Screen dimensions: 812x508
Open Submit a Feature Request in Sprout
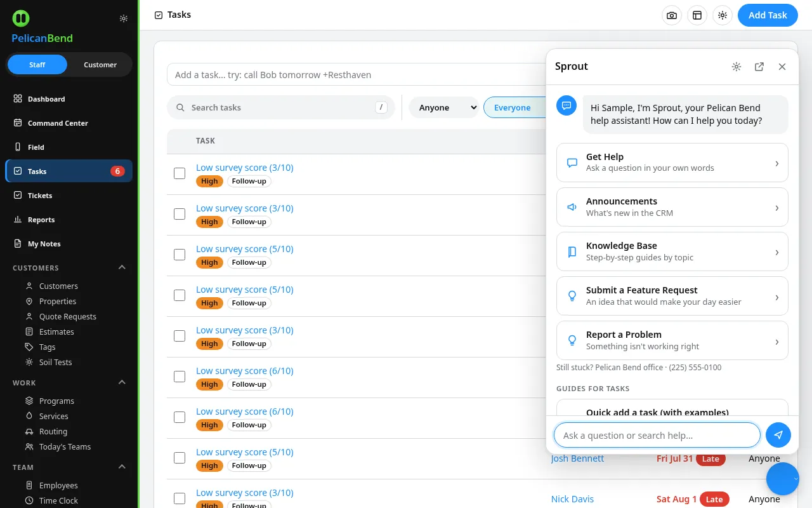672,296
